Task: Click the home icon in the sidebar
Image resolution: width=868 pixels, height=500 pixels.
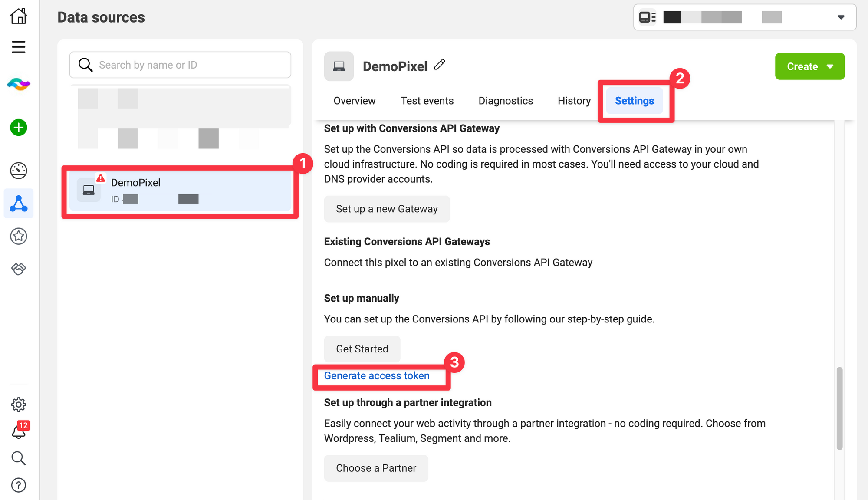Action: click(19, 16)
